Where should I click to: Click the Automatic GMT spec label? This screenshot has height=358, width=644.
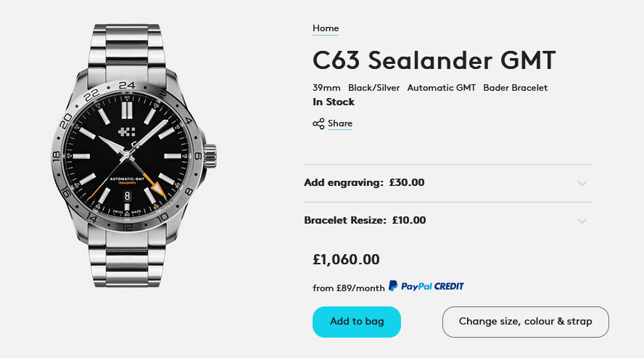point(441,88)
